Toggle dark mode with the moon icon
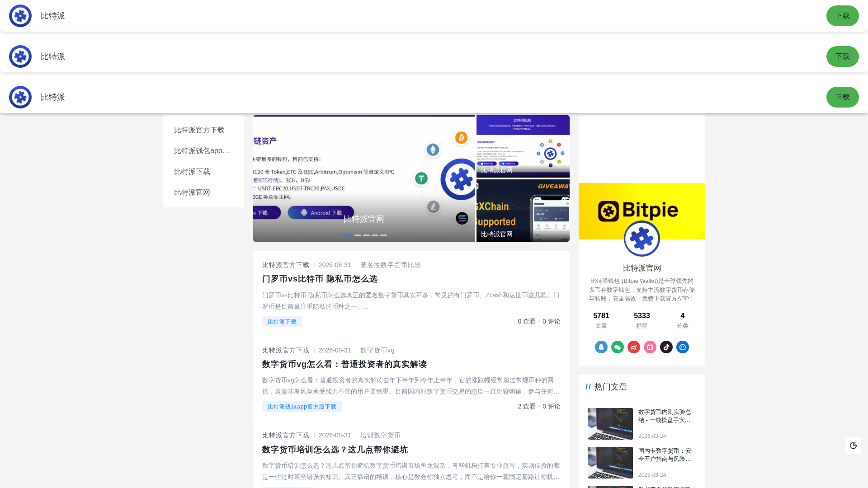Screen dimensions: 868x488 [x=853, y=446]
